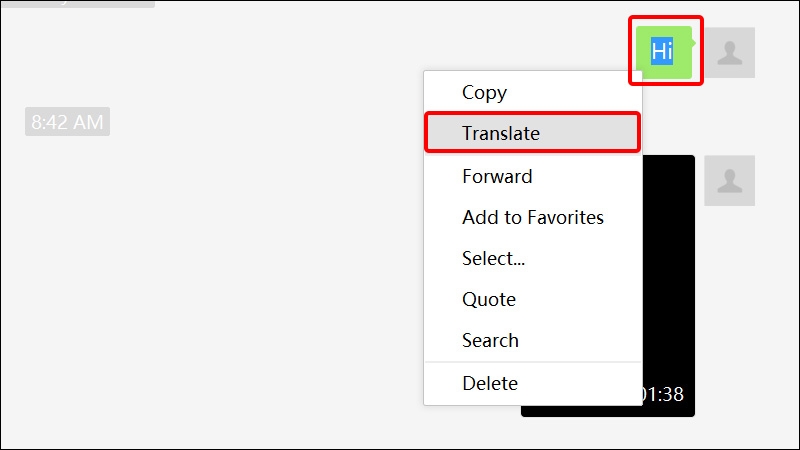Quote the message from context menu
The image size is (800, 450).
point(489,299)
